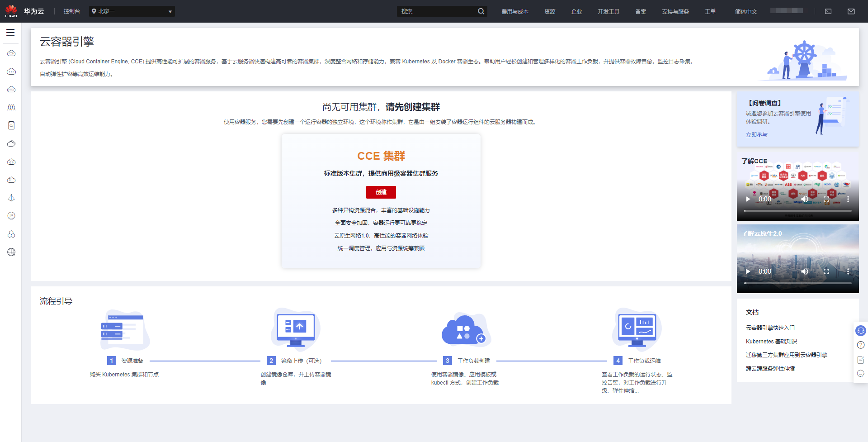Screen dimensions: 868x442
Task: Open the cloud-with-three-dots sidebar shortcut
Action: (x=11, y=71)
